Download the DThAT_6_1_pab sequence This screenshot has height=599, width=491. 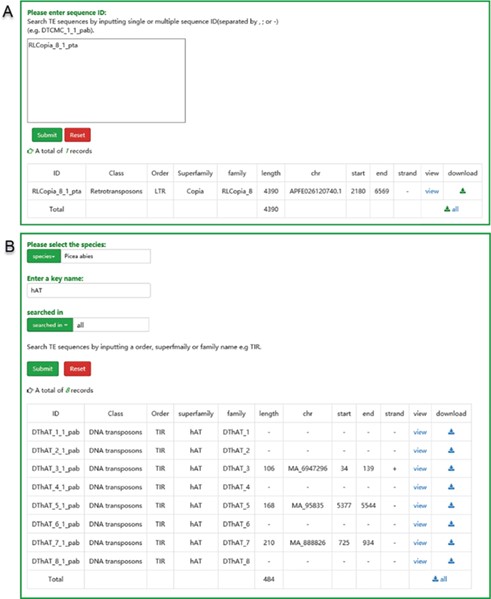tap(451, 524)
